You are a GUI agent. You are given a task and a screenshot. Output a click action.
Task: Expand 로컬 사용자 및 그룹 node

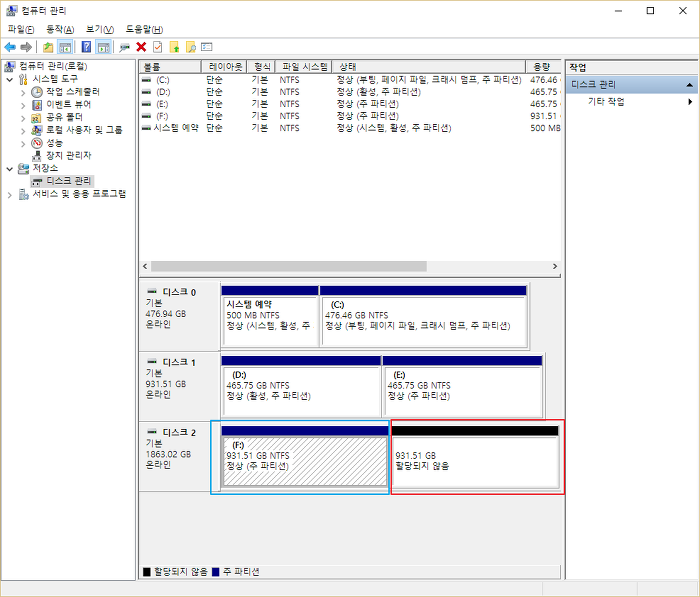pyautogui.click(x=23, y=131)
